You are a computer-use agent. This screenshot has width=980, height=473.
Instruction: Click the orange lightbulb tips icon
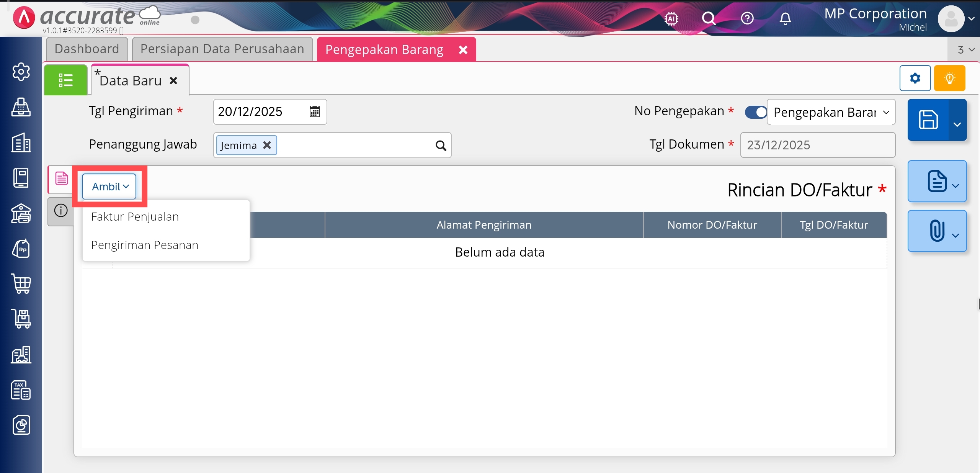coord(949,79)
